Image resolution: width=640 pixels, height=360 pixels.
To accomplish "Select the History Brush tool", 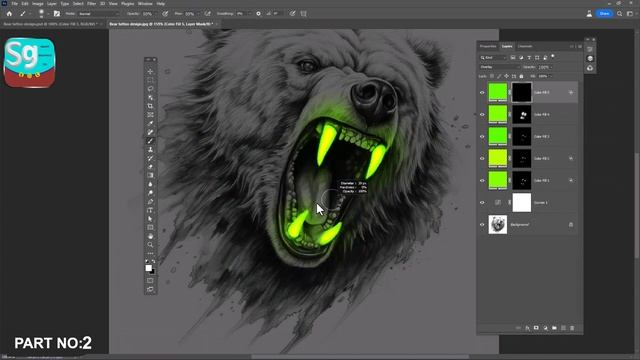I will click(x=150, y=158).
